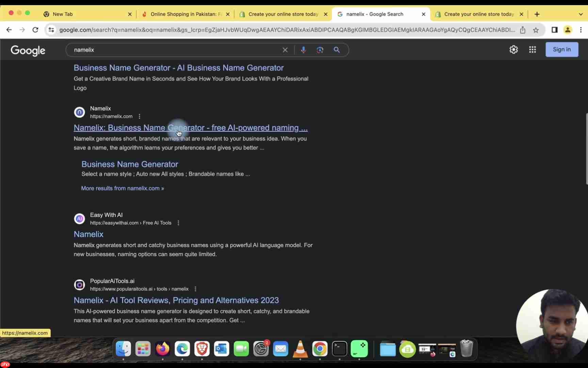Screen dimensions: 588x368
Task: Click the Namelix result favicon
Action: (80, 112)
